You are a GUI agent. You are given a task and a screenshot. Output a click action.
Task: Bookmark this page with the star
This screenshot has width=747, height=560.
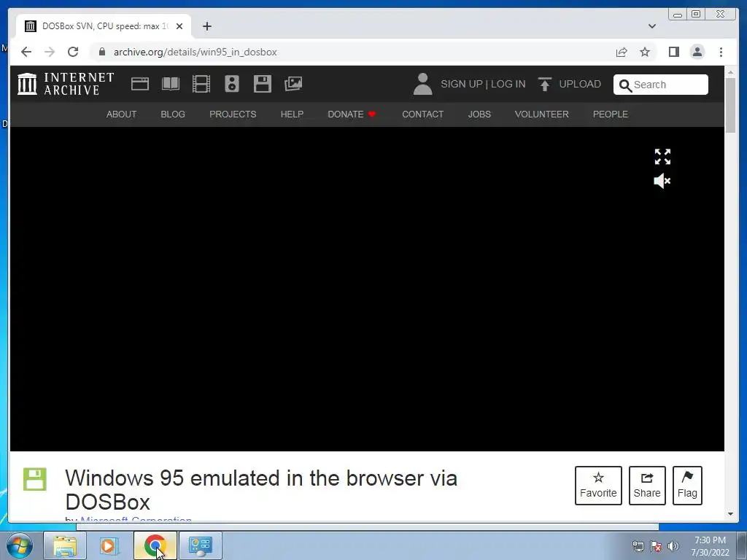[x=645, y=52]
